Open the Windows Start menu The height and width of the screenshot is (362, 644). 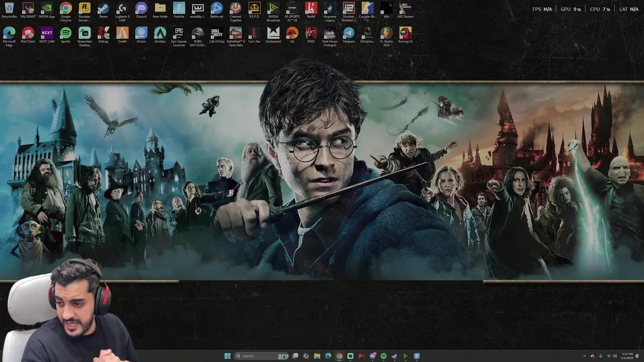pyautogui.click(x=227, y=356)
